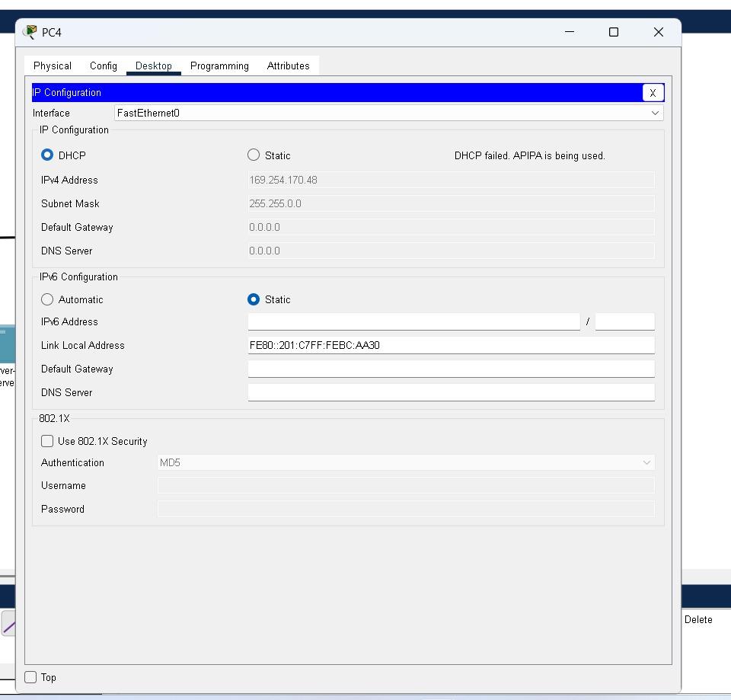Choose Automatic IPv6 configuration
This screenshot has width=731, height=700.
click(47, 300)
